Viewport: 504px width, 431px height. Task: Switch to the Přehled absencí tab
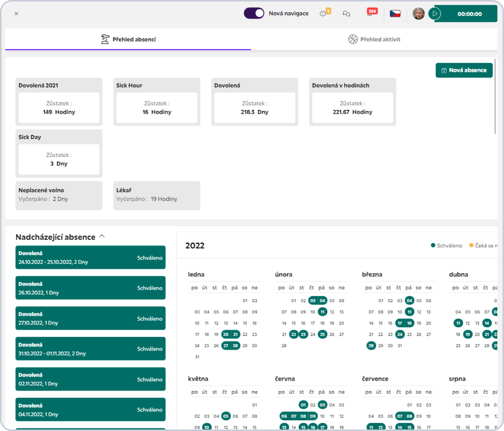pyautogui.click(x=128, y=39)
